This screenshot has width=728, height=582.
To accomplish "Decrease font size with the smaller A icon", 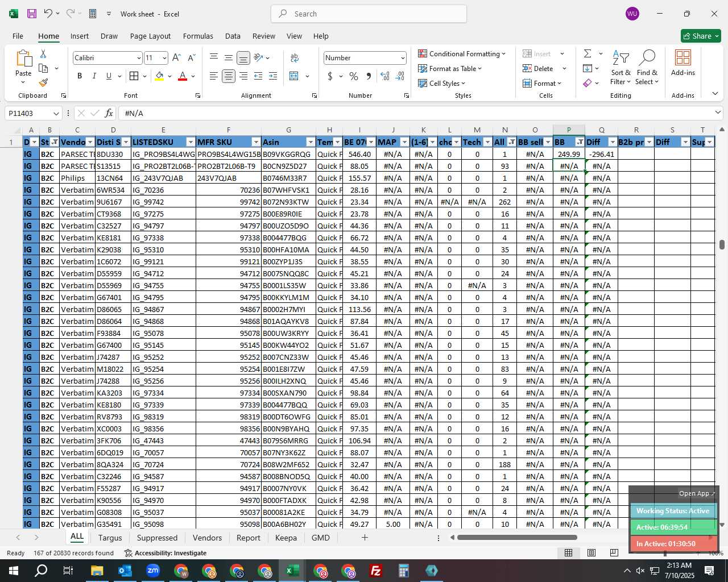I will 191,57.
